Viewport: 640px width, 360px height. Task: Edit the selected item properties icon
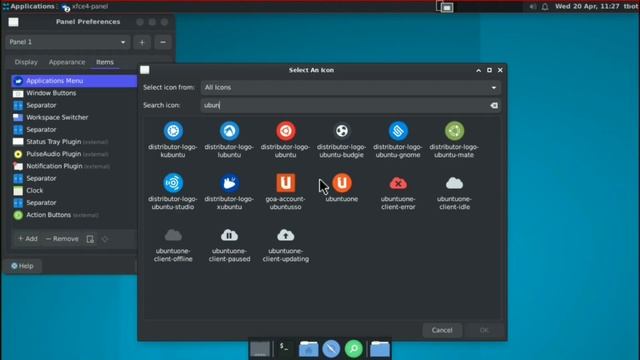tap(90, 239)
